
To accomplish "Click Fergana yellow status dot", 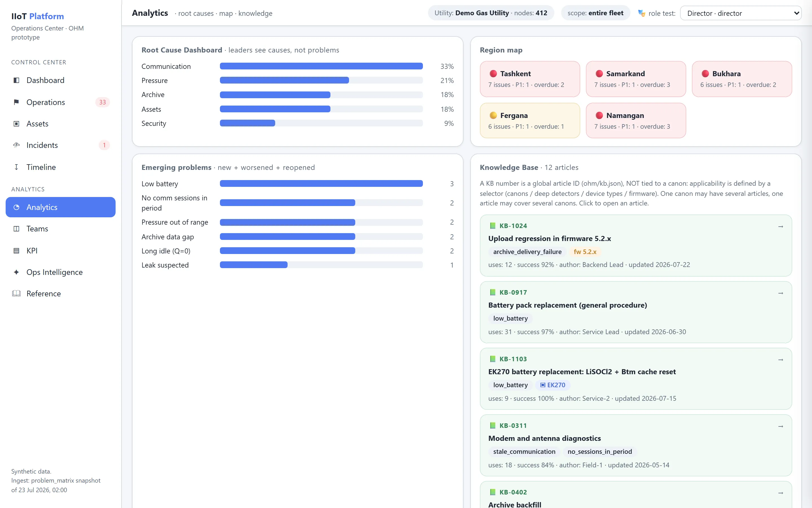I will click(493, 115).
